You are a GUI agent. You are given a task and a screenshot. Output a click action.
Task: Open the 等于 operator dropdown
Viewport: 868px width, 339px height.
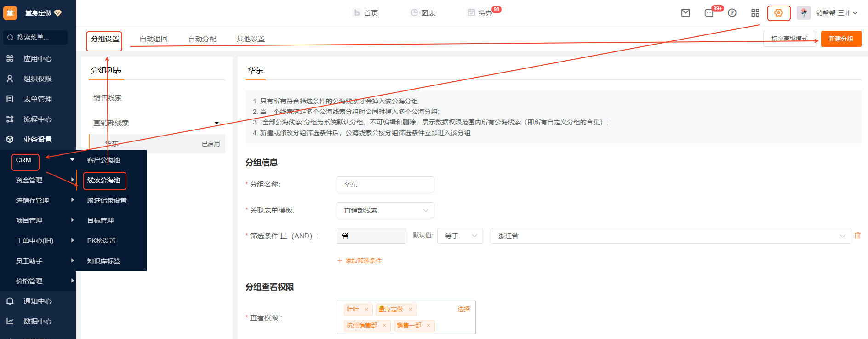click(460, 236)
